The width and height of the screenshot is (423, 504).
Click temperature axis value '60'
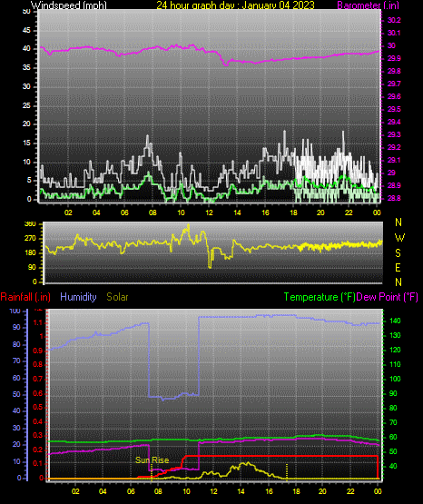pyautogui.click(x=393, y=437)
